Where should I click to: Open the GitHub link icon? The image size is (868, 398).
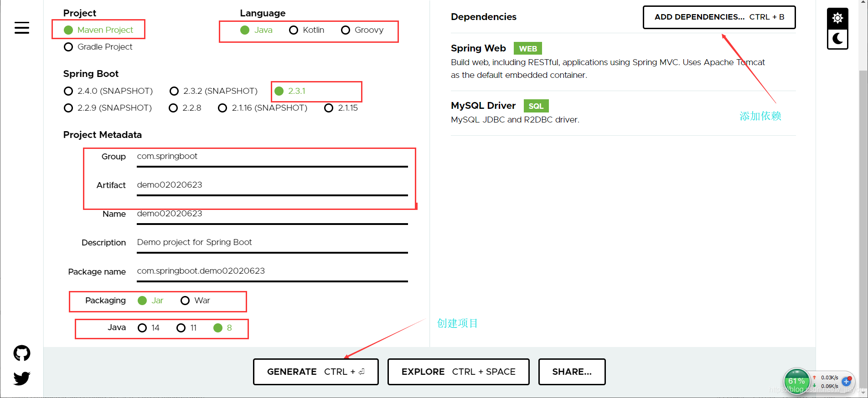22,353
